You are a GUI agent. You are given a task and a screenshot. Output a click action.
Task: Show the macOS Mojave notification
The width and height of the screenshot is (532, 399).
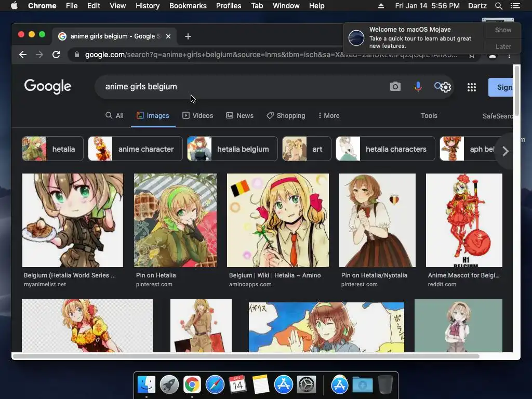click(503, 30)
